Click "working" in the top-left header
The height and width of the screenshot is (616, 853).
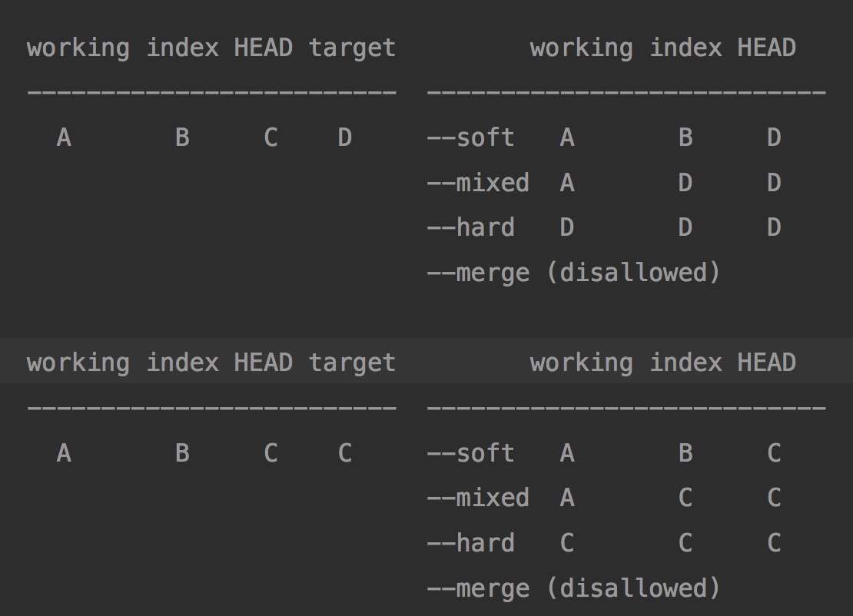tap(78, 48)
